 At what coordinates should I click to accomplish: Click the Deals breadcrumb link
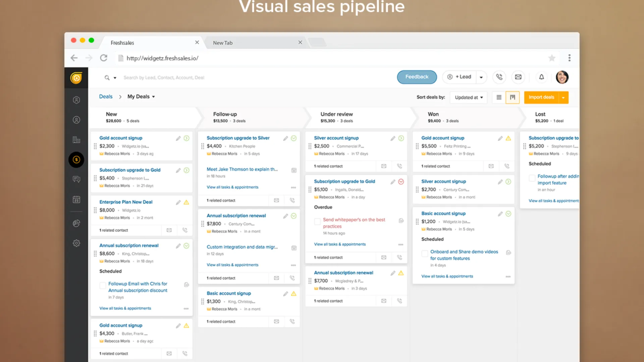tap(106, 97)
